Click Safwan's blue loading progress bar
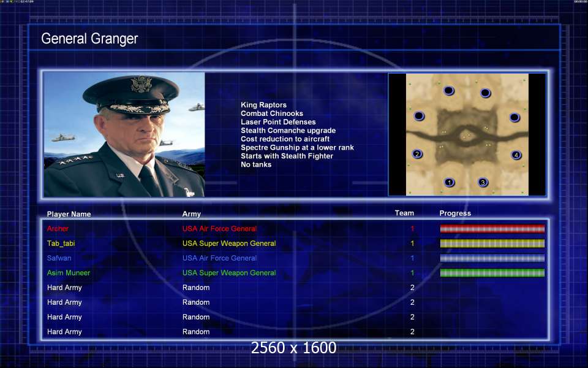 pyautogui.click(x=492, y=258)
